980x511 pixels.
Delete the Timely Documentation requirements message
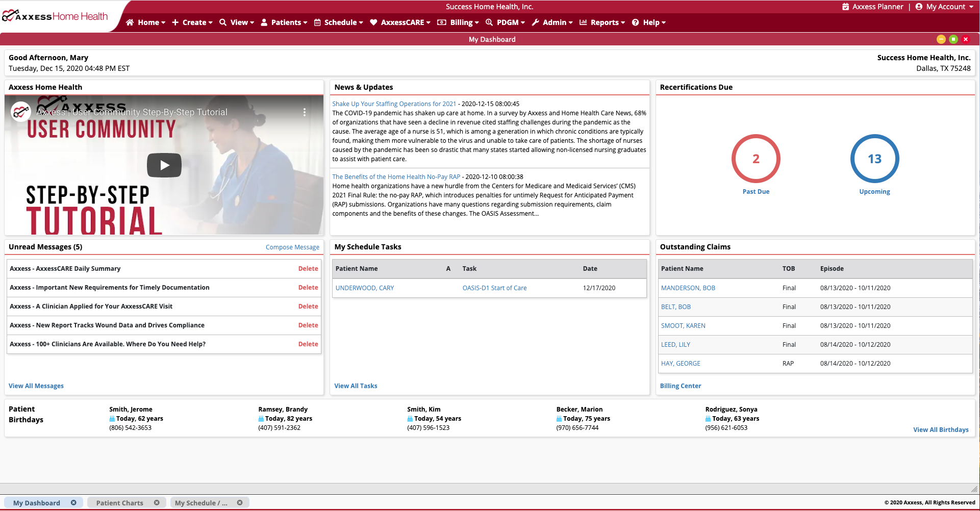point(308,288)
